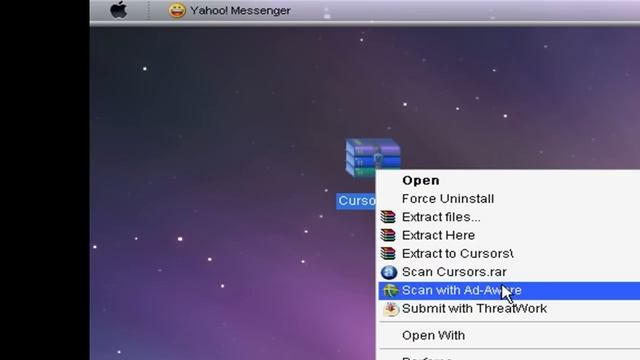
Task: Click the WinRAR icon beside Extract files...
Action: tap(388, 217)
